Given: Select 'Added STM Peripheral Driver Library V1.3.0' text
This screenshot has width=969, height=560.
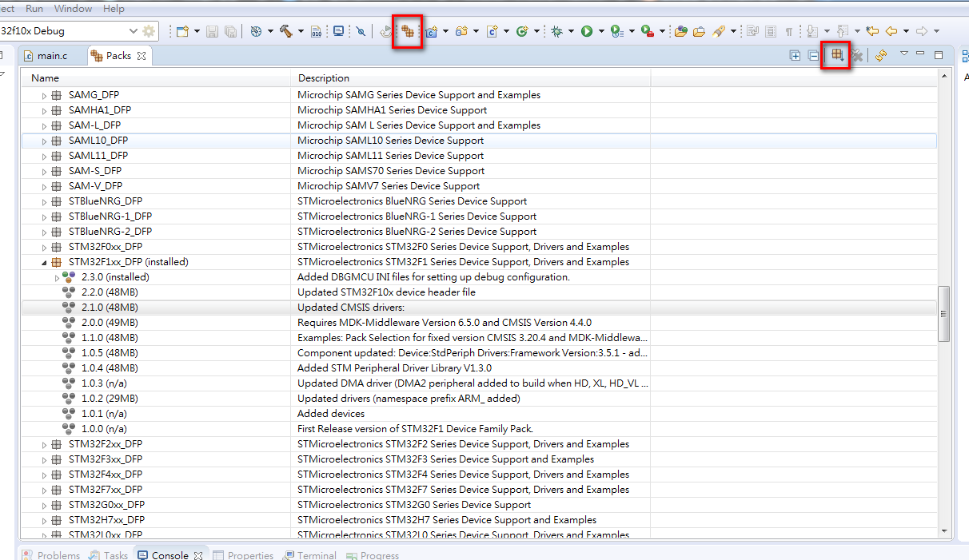Looking at the screenshot, I should [x=394, y=368].
